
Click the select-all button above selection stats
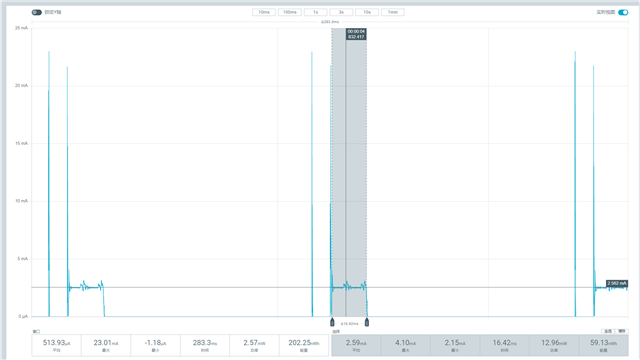pos(608,331)
